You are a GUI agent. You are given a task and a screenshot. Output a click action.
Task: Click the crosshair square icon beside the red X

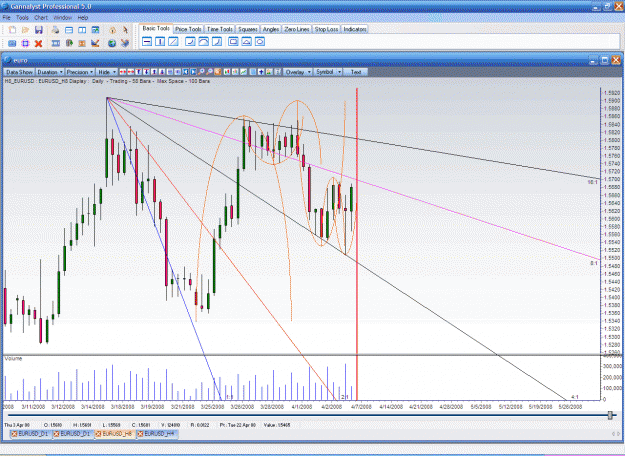25,43
